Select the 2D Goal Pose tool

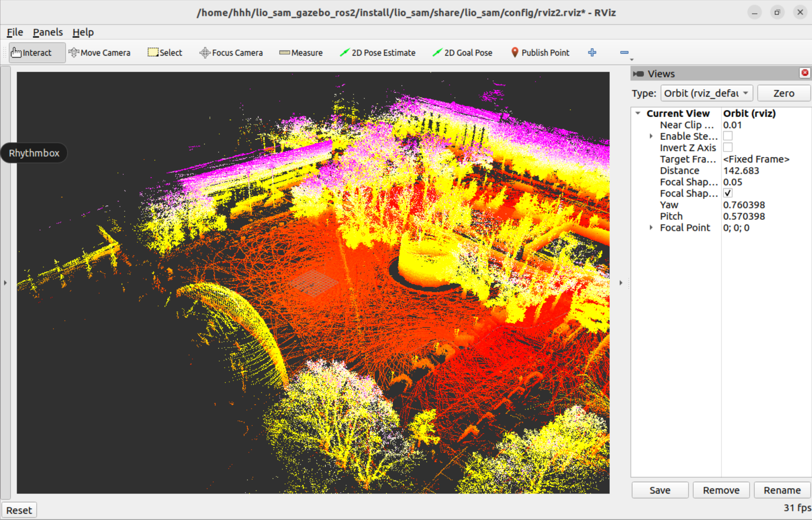coord(462,52)
